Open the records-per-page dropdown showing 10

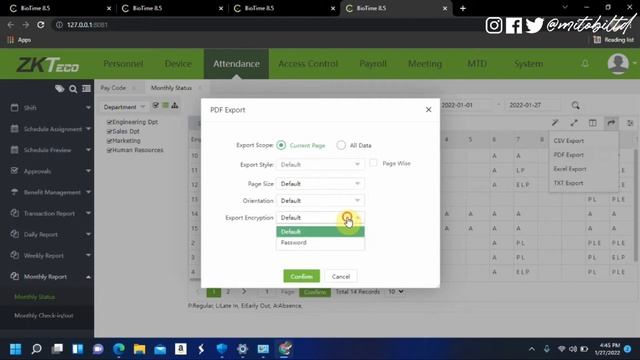tap(396, 292)
